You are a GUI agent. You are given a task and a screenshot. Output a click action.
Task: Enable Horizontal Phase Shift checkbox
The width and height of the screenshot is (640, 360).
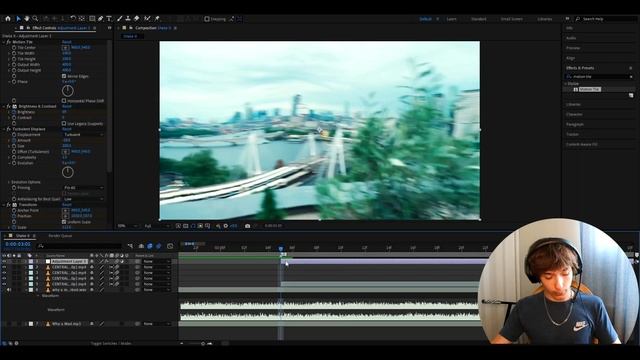click(64, 100)
